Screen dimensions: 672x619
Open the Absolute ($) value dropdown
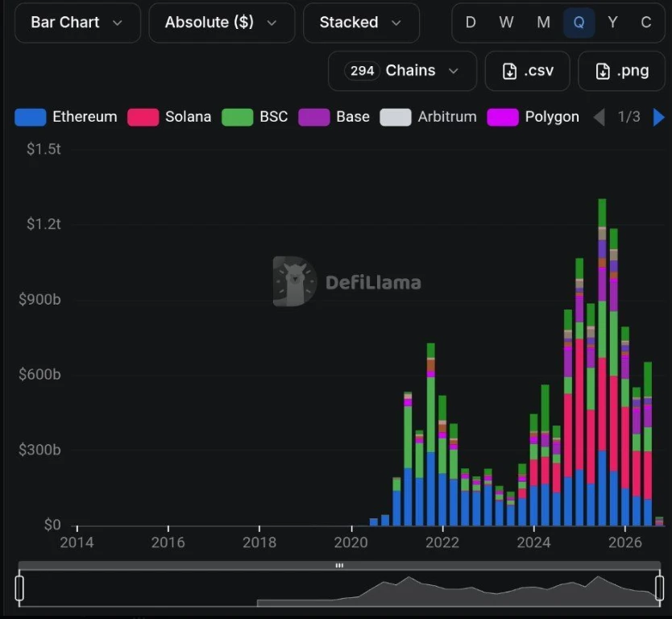point(222,23)
